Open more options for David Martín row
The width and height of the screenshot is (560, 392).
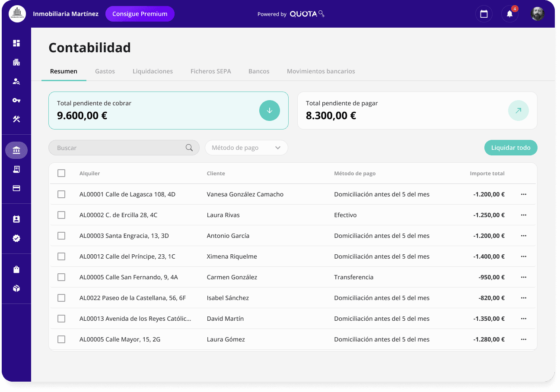point(524,319)
